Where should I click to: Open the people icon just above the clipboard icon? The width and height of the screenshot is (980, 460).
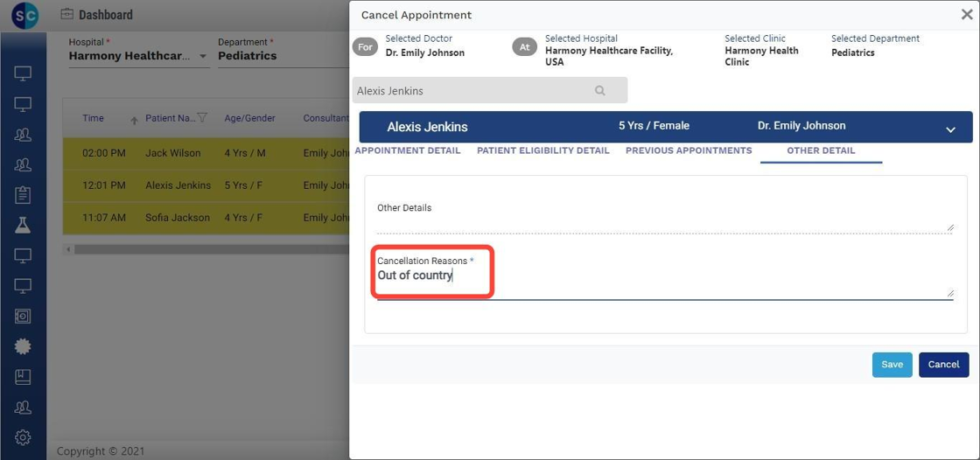click(23, 164)
